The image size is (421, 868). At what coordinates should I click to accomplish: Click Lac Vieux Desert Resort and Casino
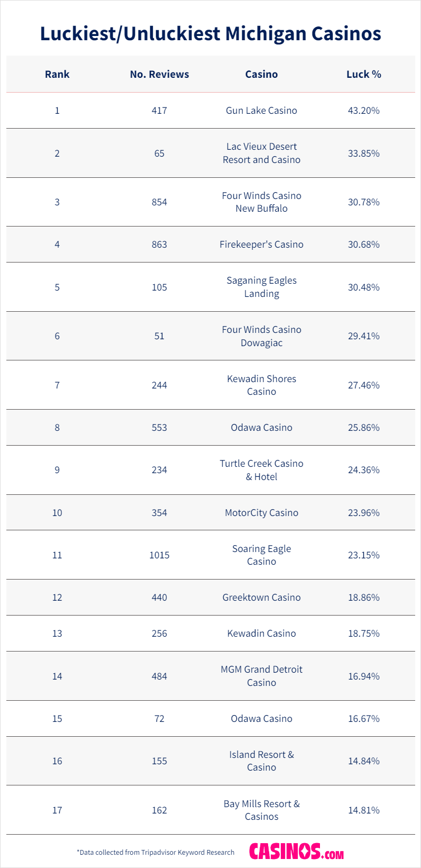click(x=261, y=153)
